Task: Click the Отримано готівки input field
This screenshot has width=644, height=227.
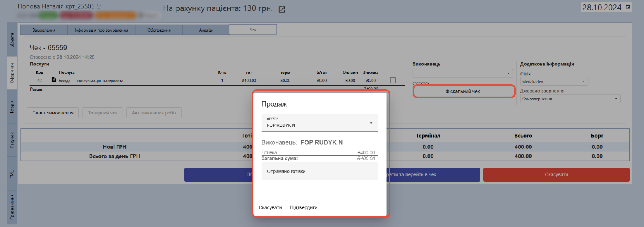Action: tap(320, 171)
